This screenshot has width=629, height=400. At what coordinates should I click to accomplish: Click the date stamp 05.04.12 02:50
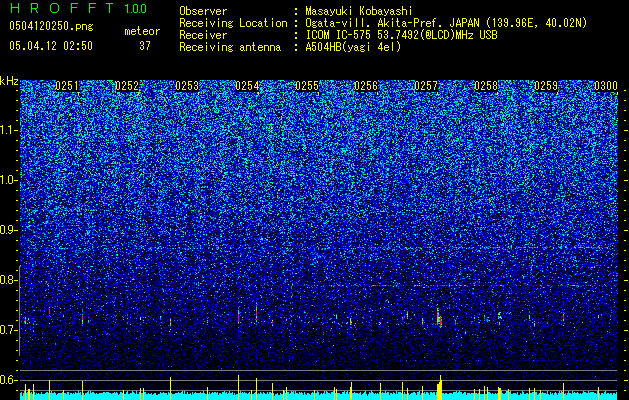point(51,46)
